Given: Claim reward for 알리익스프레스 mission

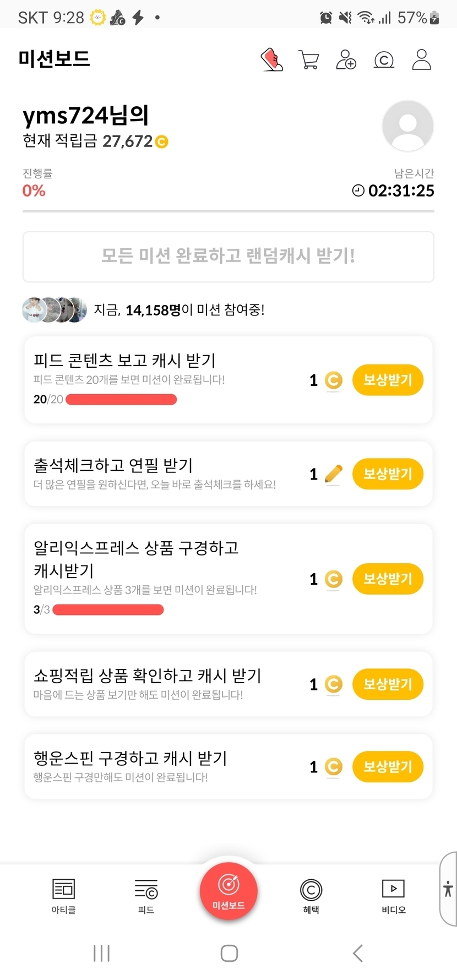Looking at the screenshot, I should click(x=388, y=579).
